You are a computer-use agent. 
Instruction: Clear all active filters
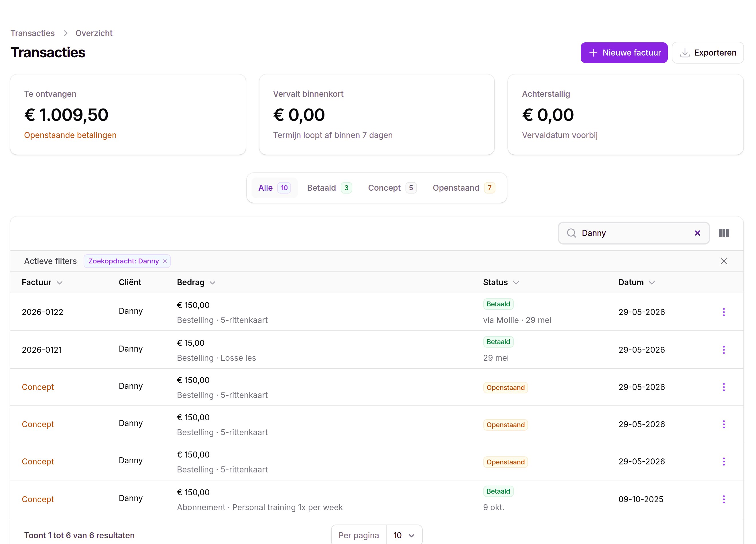click(x=724, y=261)
